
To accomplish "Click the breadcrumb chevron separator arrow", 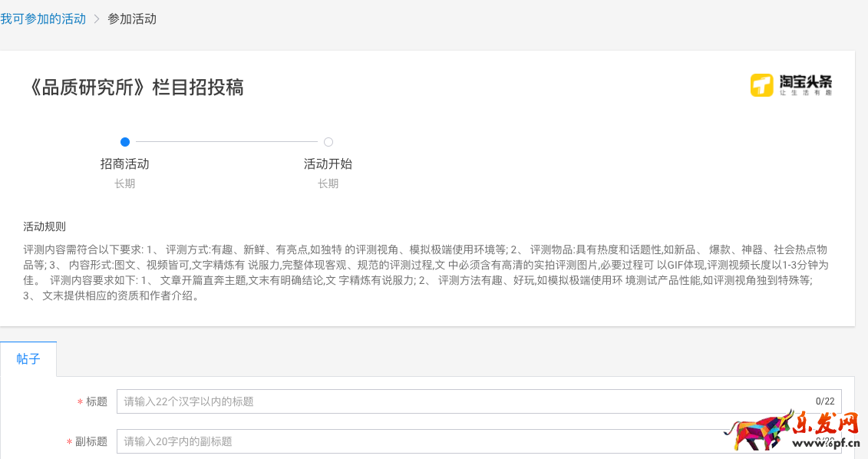I will [97, 18].
